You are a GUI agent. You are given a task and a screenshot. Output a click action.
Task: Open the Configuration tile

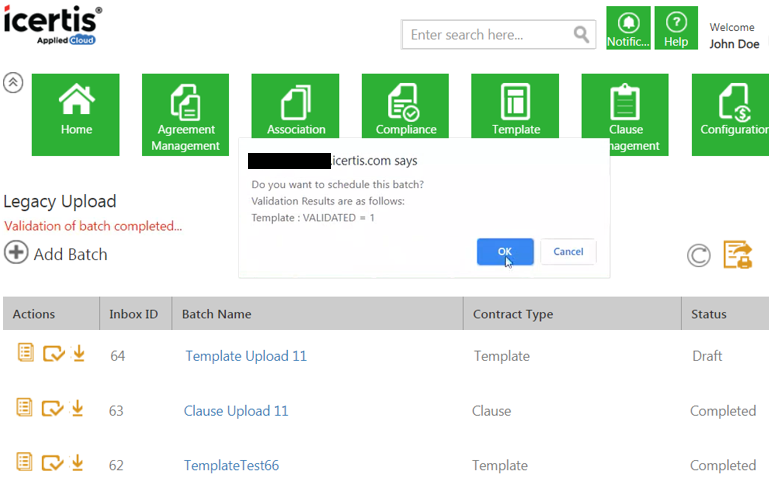[x=731, y=115]
